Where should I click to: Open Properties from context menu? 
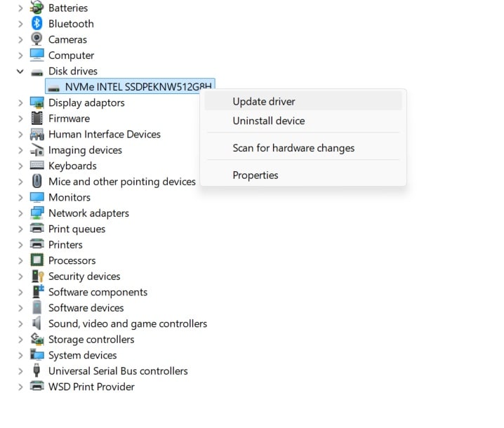click(x=303, y=175)
